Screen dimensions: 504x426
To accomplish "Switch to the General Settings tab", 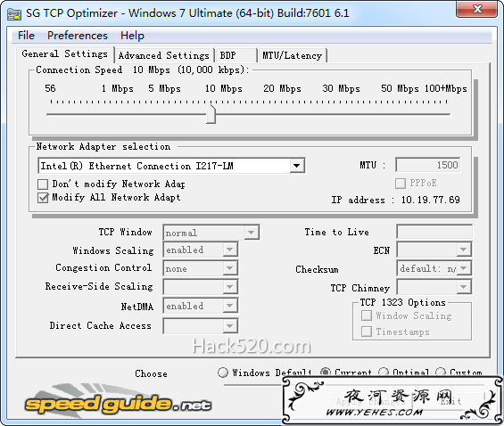I will (x=64, y=54).
